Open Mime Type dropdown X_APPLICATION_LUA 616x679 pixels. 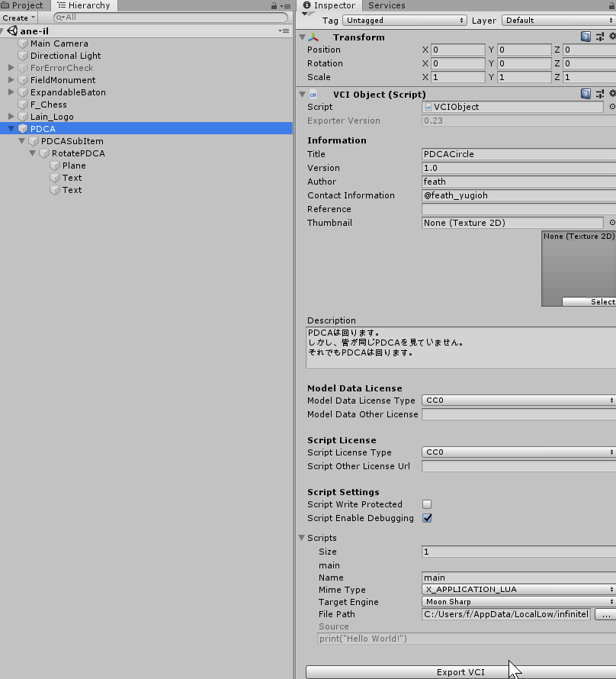[x=518, y=590]
